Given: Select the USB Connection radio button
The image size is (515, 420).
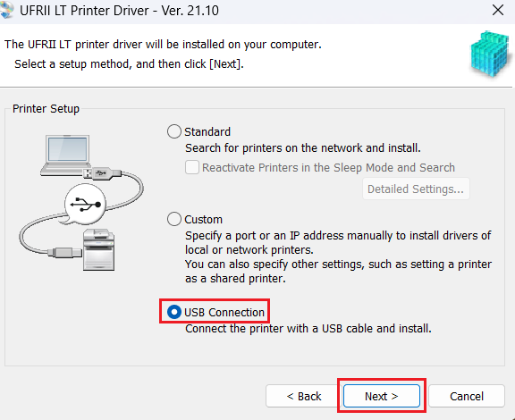Looking at the screenshot, I should tap(174, 312).
